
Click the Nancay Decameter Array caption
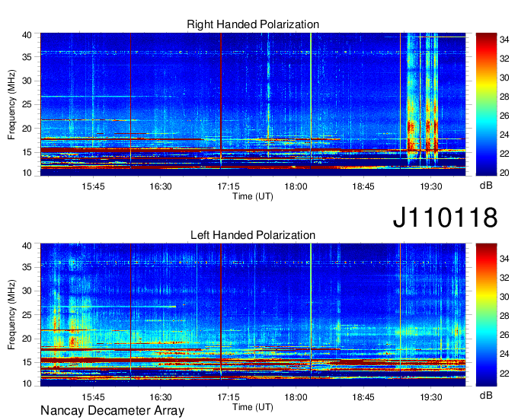tap(112, 411)
